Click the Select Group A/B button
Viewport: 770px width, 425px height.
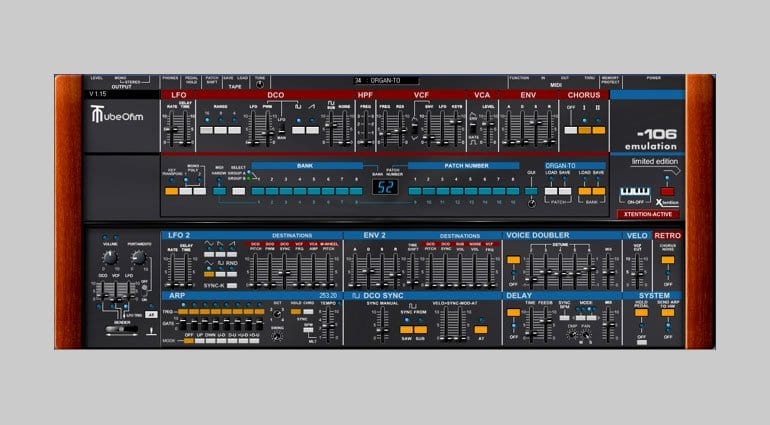point(239,191)
